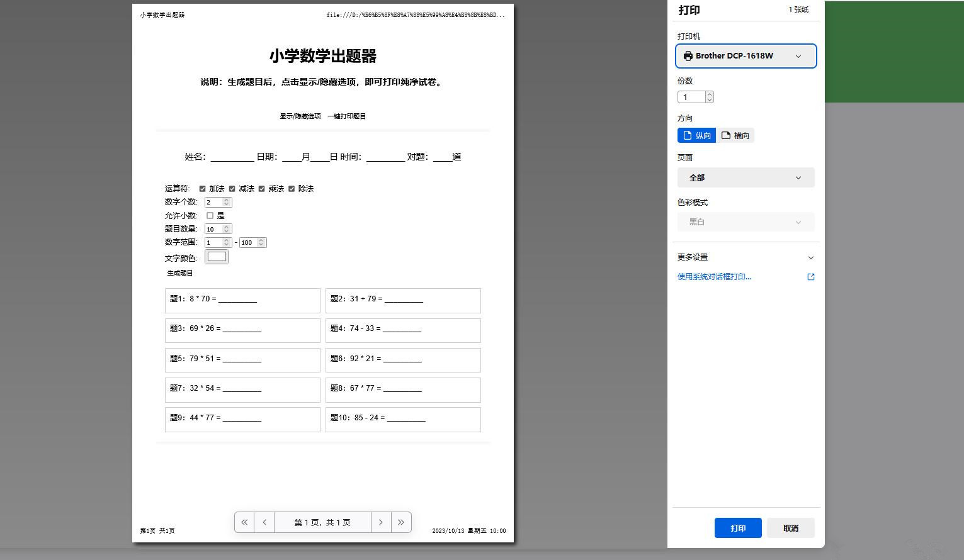Click question 题1: 8 * 70
Screen dimensions: 964x560
(x=242, y=301)
